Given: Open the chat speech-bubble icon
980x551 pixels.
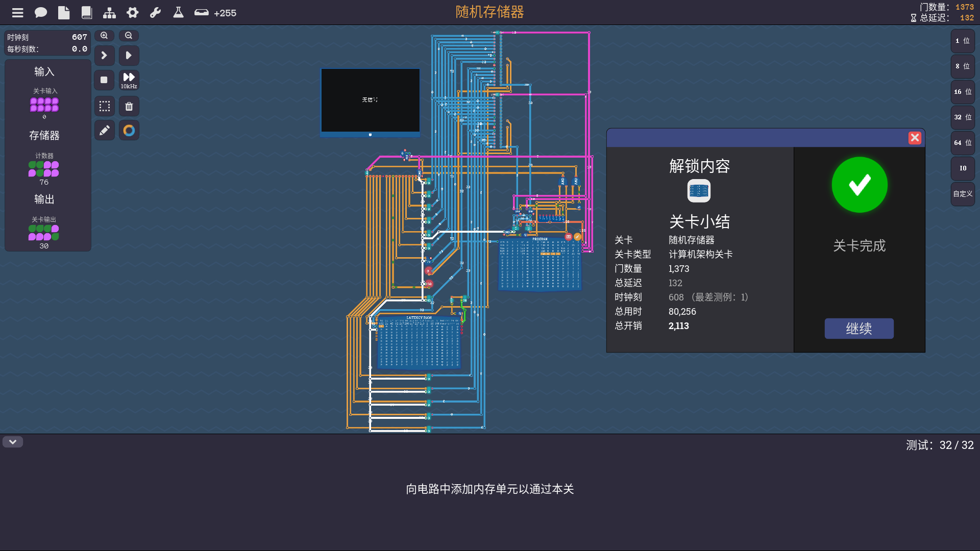Looking at the screenshot, I should 41,13.
